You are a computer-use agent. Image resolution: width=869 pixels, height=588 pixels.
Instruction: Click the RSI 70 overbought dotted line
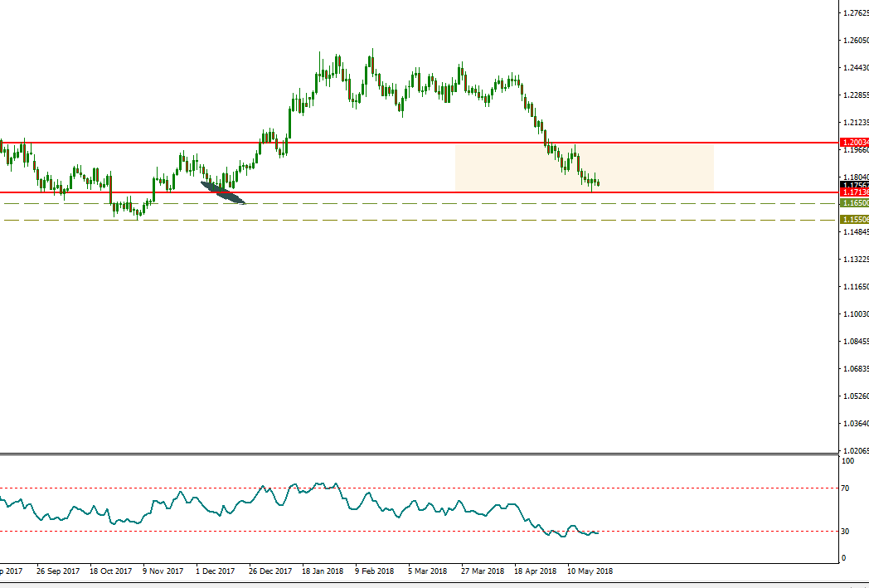[415, 488]
